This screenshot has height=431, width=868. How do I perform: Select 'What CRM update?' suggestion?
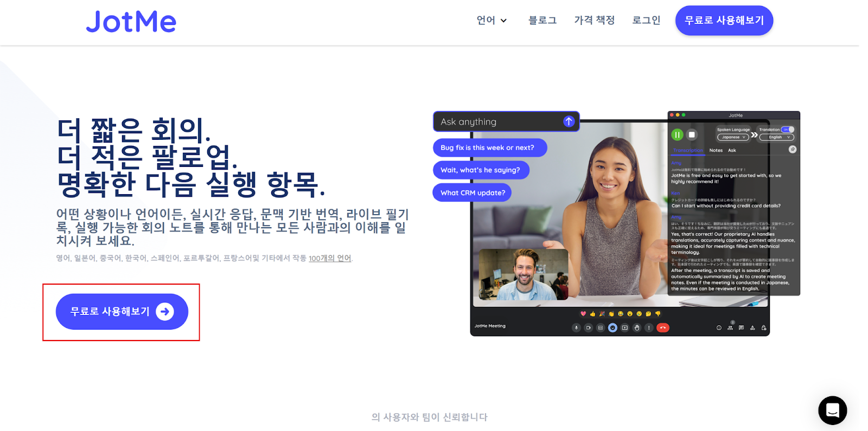[x=472, y=192]
